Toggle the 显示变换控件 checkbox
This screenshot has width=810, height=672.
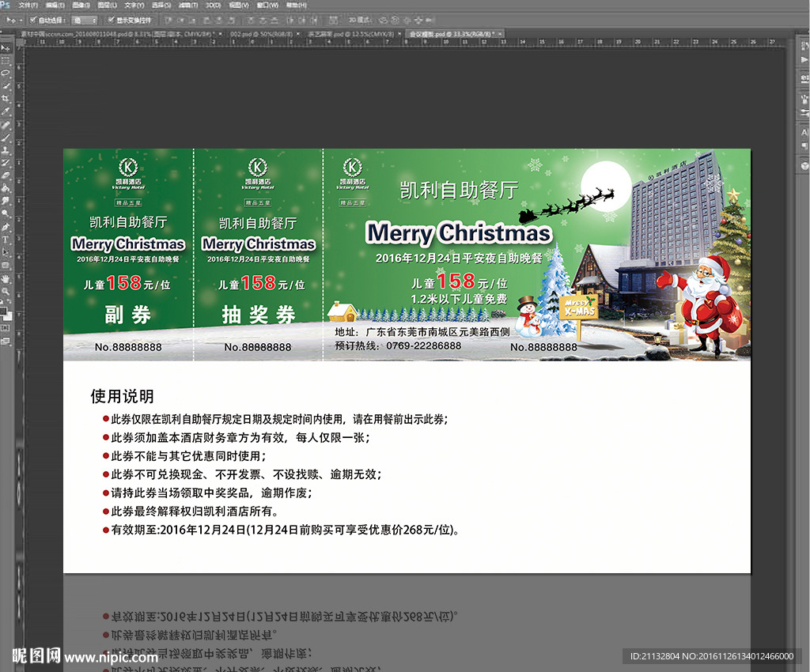pos(110,20)
